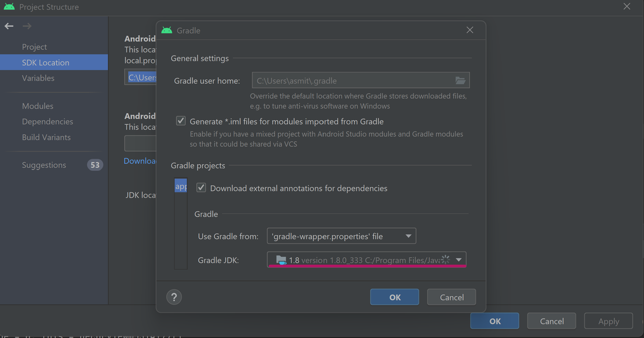
Task: Open Modules section in sidebar
Action: point(37,106)
